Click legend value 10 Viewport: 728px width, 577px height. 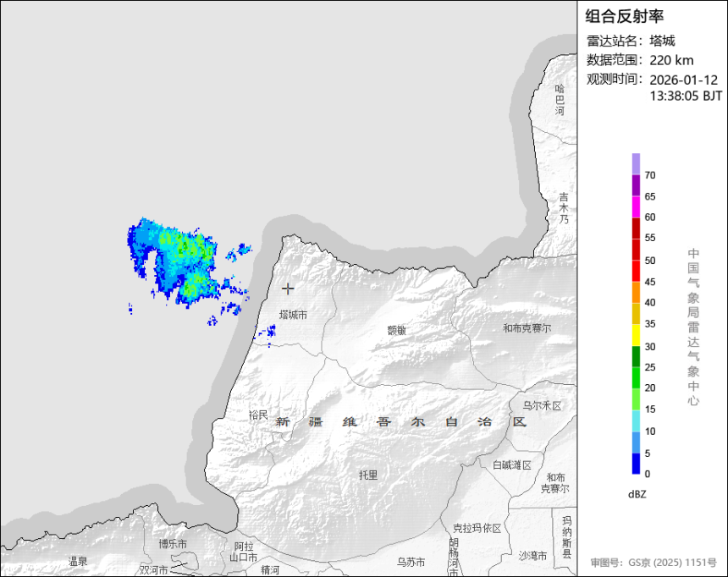tap(650, 431)
